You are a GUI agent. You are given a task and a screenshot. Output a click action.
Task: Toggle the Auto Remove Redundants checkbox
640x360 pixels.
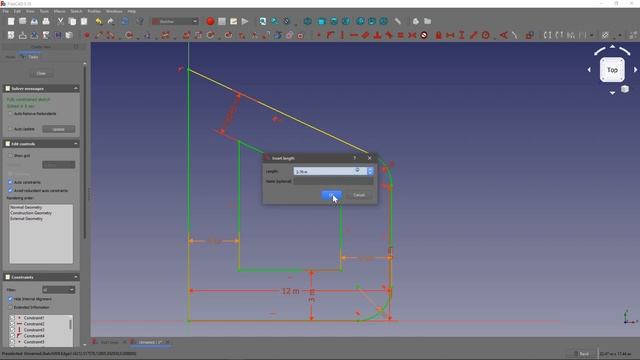point(11,114)
